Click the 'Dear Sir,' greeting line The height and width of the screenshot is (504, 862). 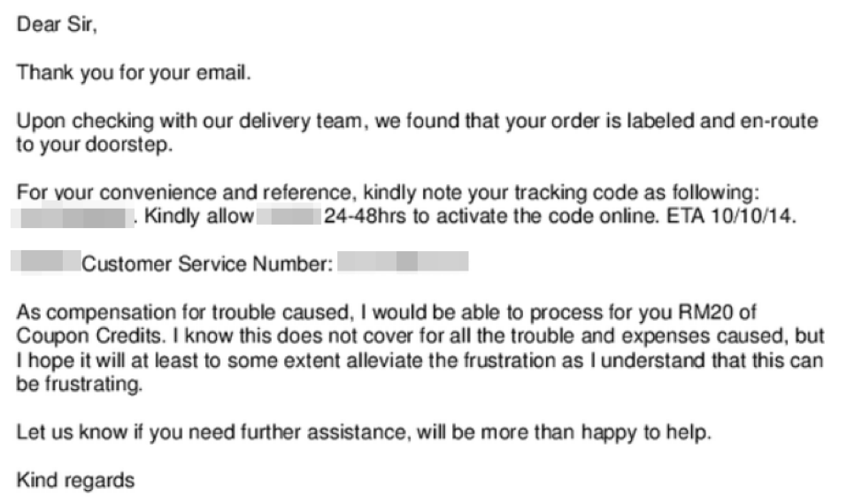57,25
